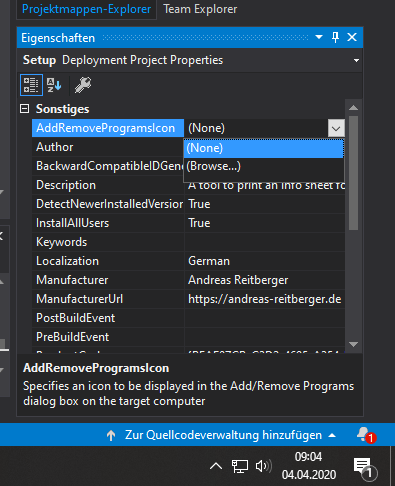Select the ManufacturerUrl value field

click(x=265, y=299)
